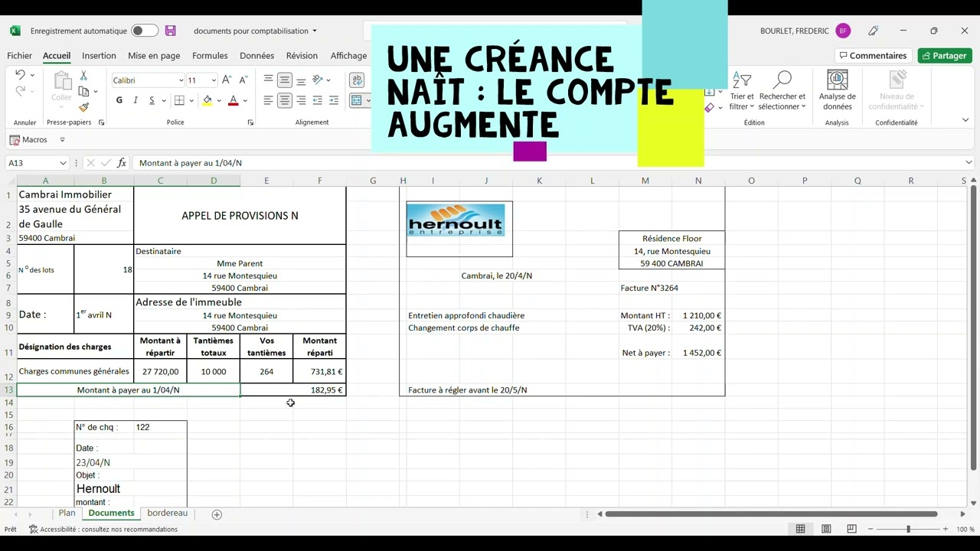Image resolution: width=980 pixels, height=551 pixels.
Task: Switch to Page Layout view in status bar
Action: tap(826, 529)
